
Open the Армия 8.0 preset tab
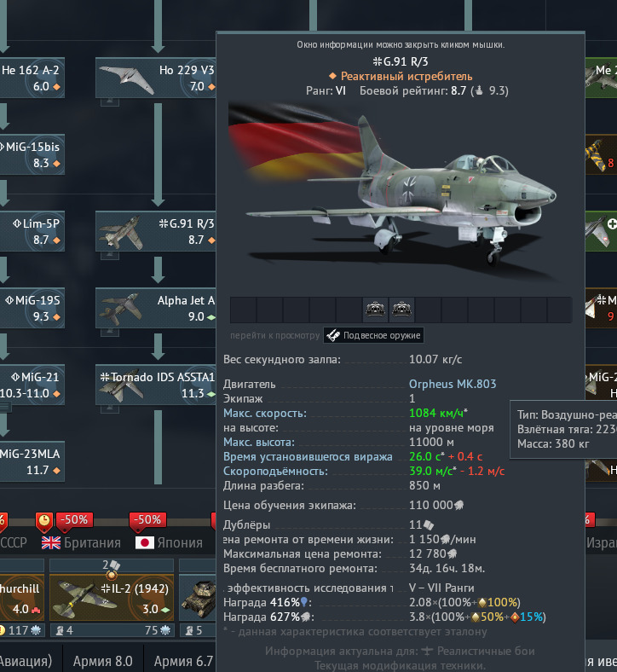103,661
